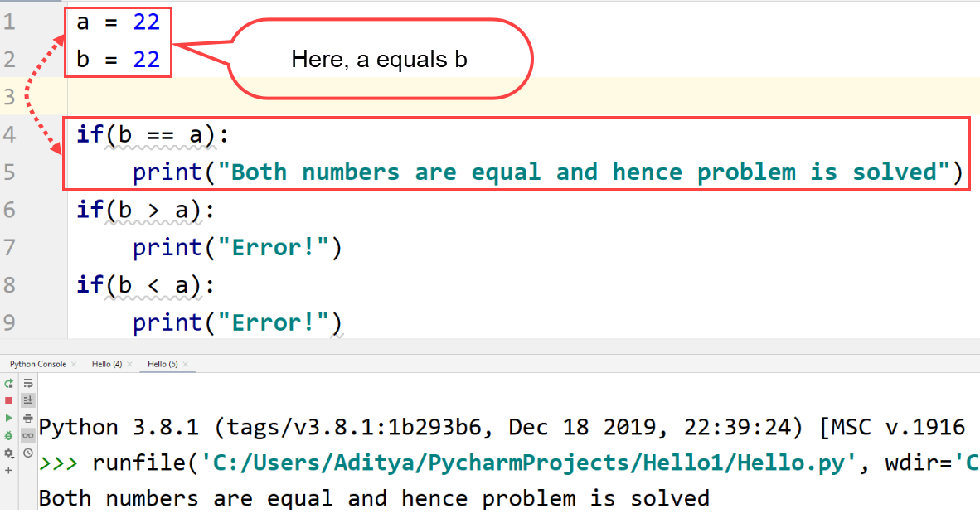Image resolution: width=980 pixels, height=528 pixels.
Task: Click the Rerun console icon
Action: tap(9, 384)
